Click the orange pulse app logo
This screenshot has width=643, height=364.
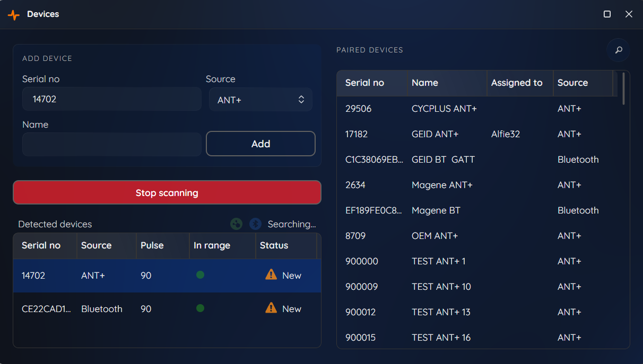pyautogui.click(x=14, y=15)
